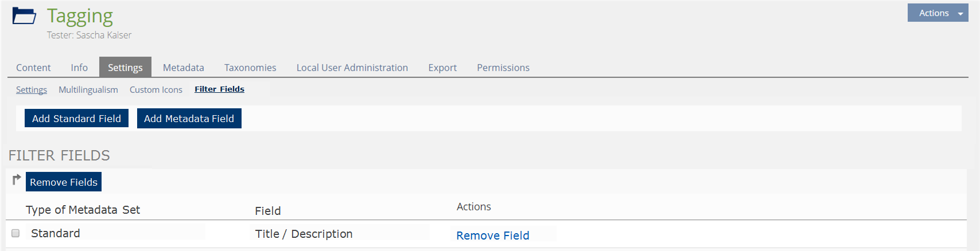Click the Remove Fields button
Viewport: 980px width, 251px height.
(64, 182)
